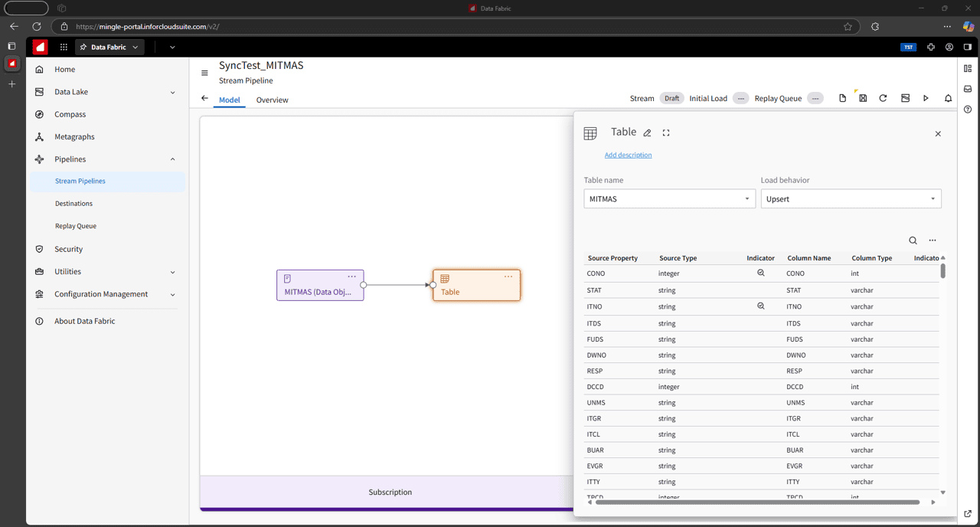Go to Home in sidebar
Screen dimensions: 980x527
64,69
